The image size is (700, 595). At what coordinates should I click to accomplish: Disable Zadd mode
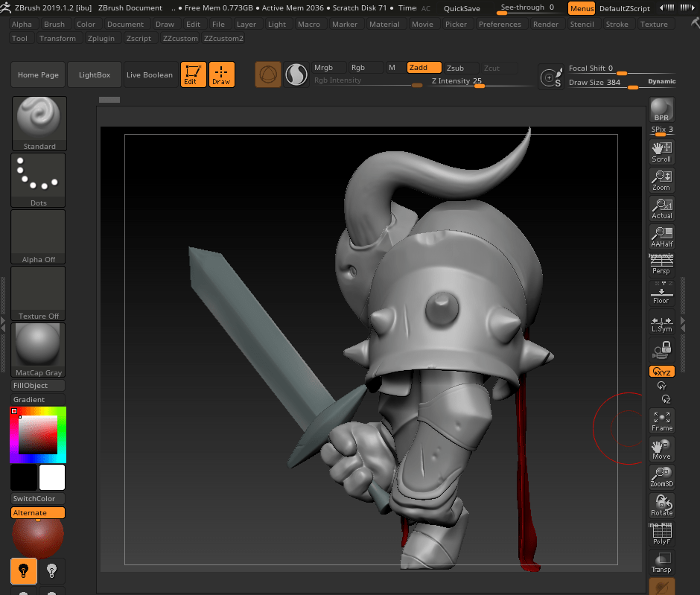point(424,68)
